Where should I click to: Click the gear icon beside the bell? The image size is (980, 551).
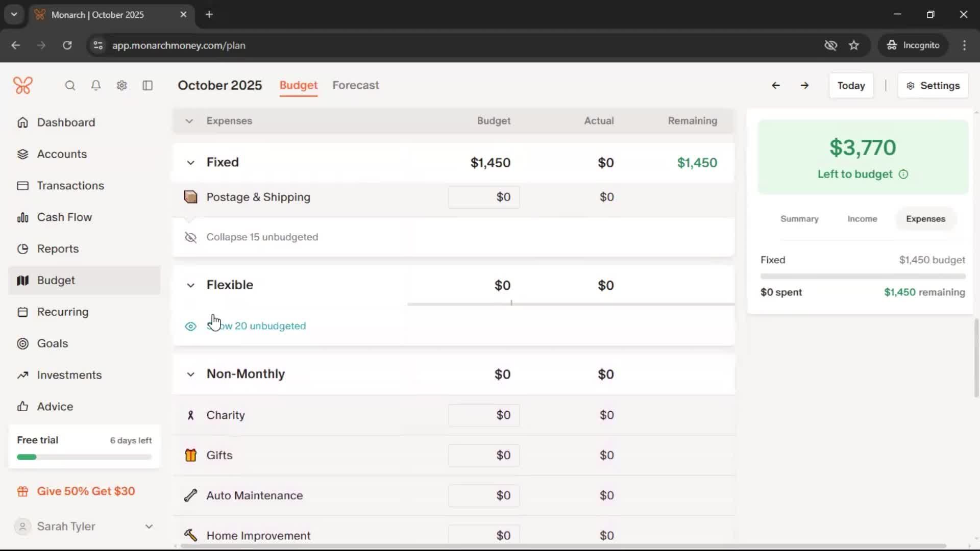point(121,86)
